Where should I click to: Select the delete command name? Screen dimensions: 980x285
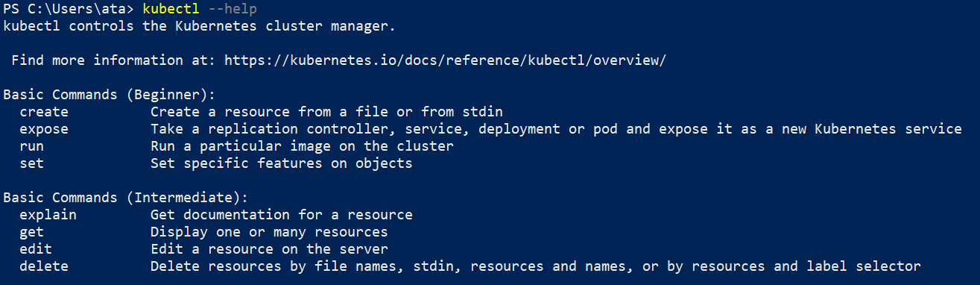pos(44,266)
